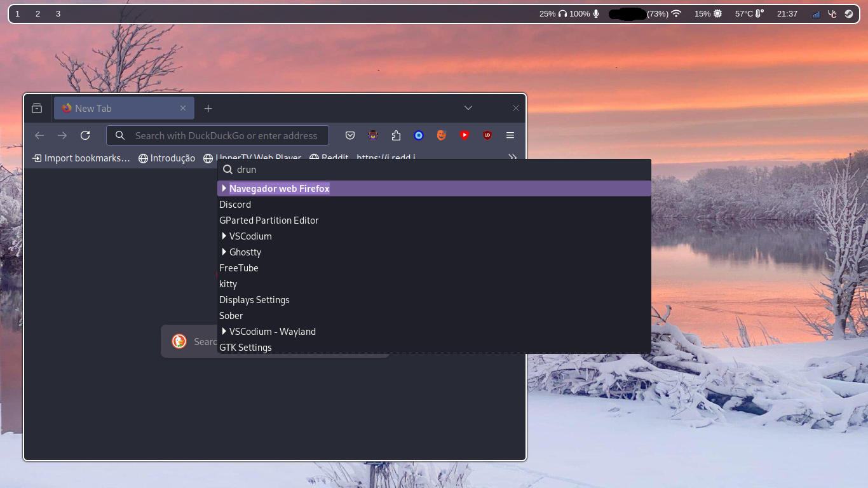Click the drun launcher search field

click(x=438, y=170)
